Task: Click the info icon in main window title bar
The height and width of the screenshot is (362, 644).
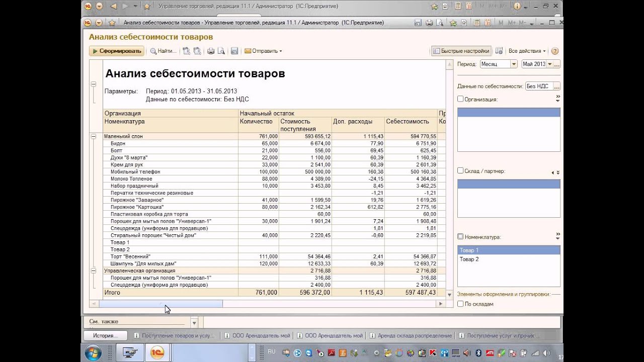Action: pos(517,6)
